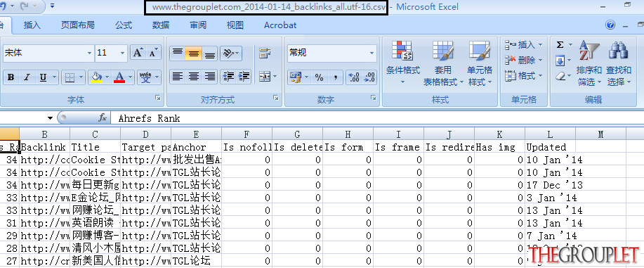644x268 pixels.
Task: Toggle wrap text
Action: pos(265,53)
